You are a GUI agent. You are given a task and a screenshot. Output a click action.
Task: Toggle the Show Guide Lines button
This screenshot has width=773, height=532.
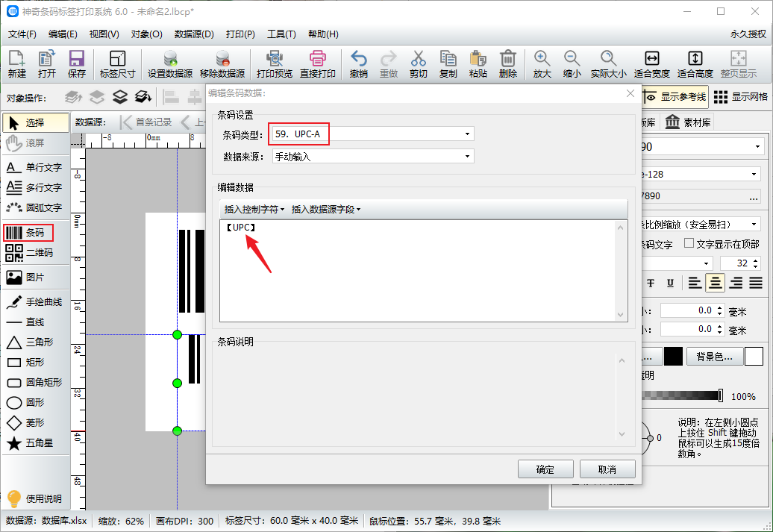[x=675, y=97]
